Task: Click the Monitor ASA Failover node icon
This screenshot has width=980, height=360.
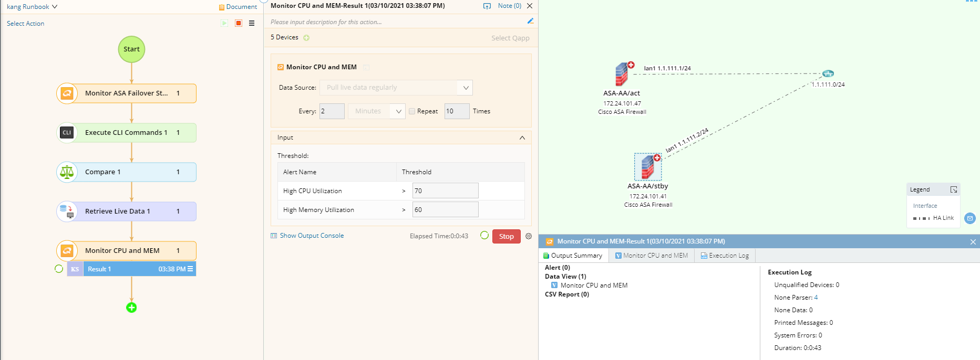Action: point(67,93)
